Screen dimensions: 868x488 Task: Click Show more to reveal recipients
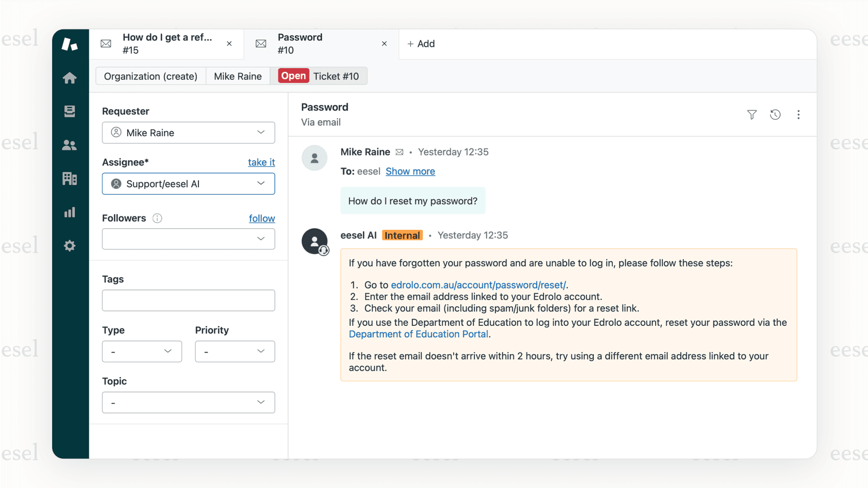(410, 171)
